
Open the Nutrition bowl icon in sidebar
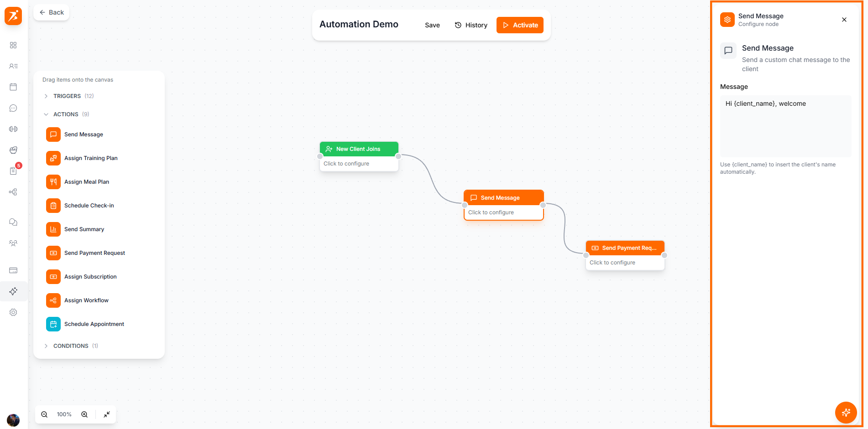(13, 150)
